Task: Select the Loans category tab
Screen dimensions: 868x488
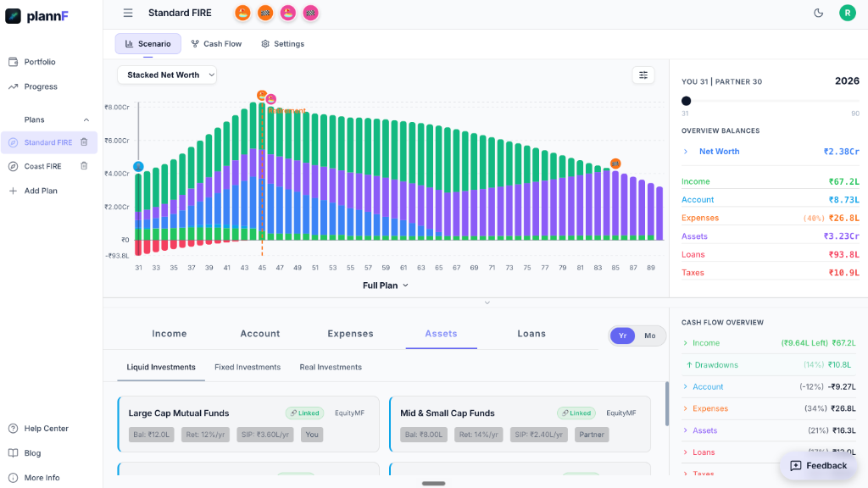Action: click(x=531, y=334)
